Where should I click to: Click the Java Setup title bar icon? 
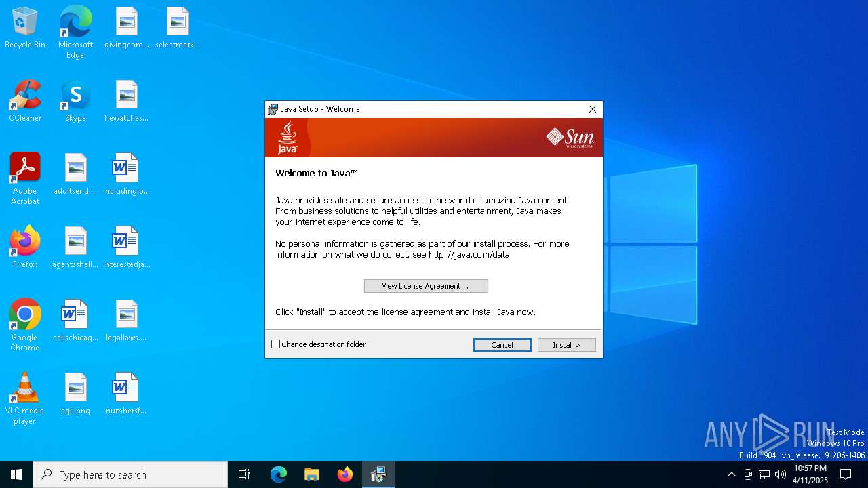[273, 109]
